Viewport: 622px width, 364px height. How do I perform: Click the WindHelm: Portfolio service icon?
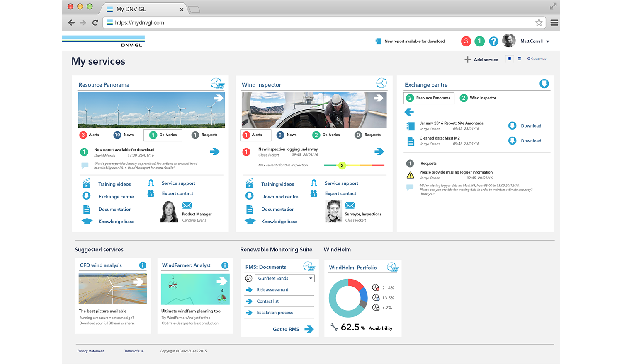(393, 267)
